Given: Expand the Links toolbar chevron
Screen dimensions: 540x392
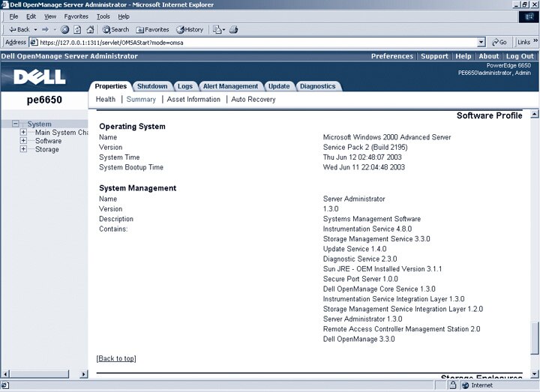Looking at the screenshot, I should pos(535,40).
